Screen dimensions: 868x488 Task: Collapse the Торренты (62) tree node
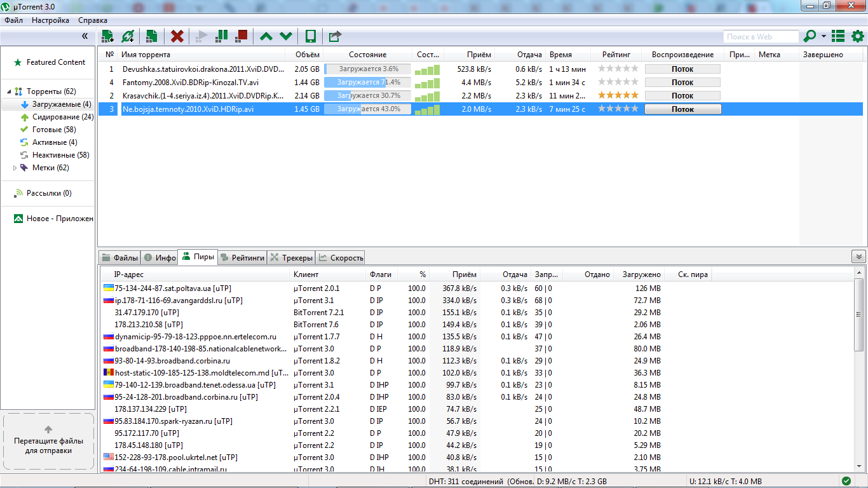click(x=10, y=91)
